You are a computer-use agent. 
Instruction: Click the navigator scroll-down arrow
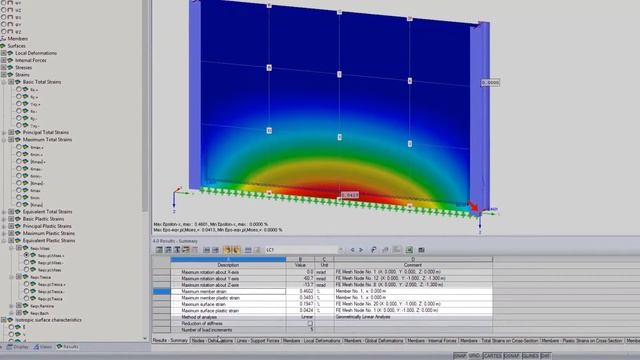(x=145, y=338)
